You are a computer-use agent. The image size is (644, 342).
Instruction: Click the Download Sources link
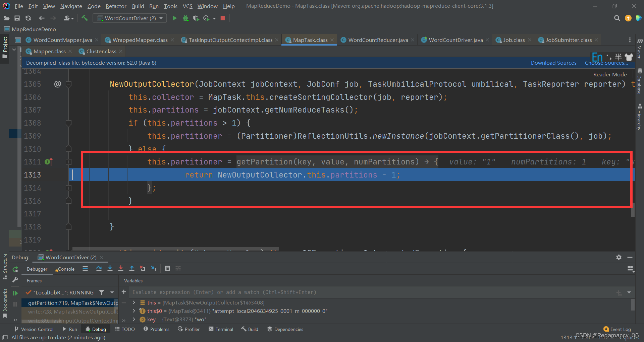(553, 63)
